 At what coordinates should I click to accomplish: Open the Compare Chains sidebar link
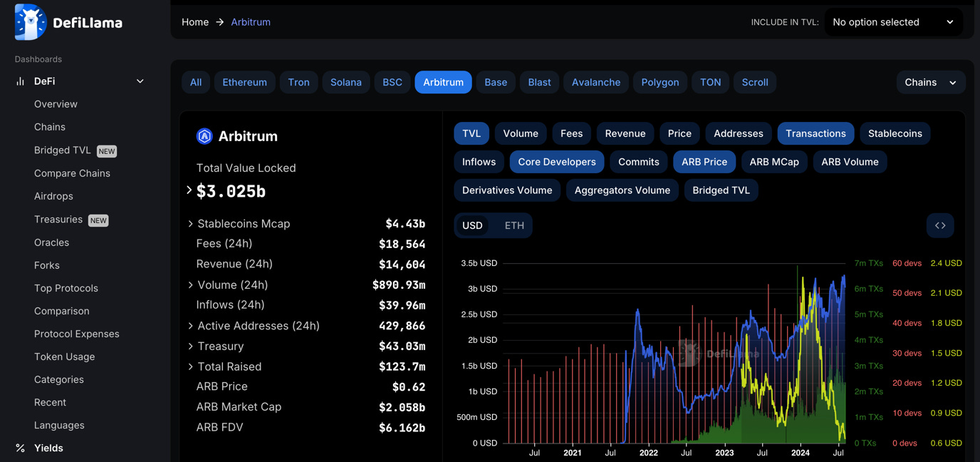click(72, 173)
